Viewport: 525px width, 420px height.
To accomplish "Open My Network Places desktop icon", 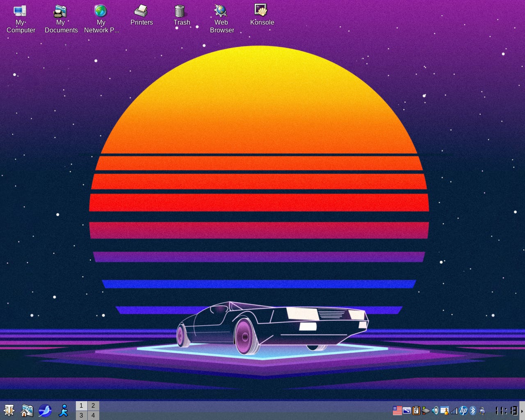I will click(x=101, y=19).
